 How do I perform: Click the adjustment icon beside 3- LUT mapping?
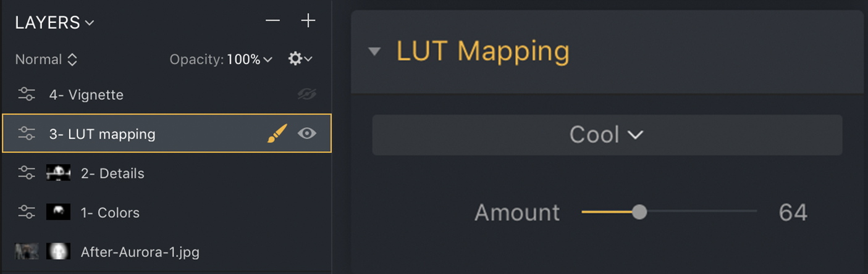coord(27,133)
